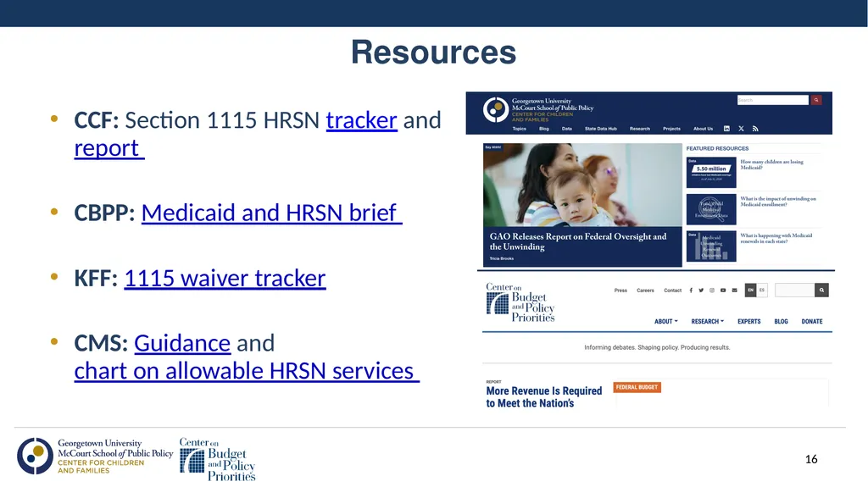
Task: Click the 5.50 million data thumbnail
Action: coord(711,172)
